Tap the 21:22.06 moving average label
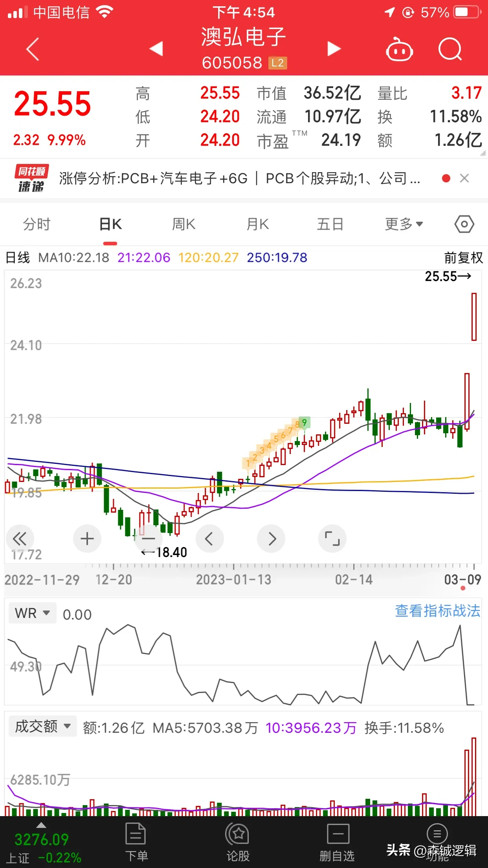The image size is (488, 868). (x=144, y=258)
